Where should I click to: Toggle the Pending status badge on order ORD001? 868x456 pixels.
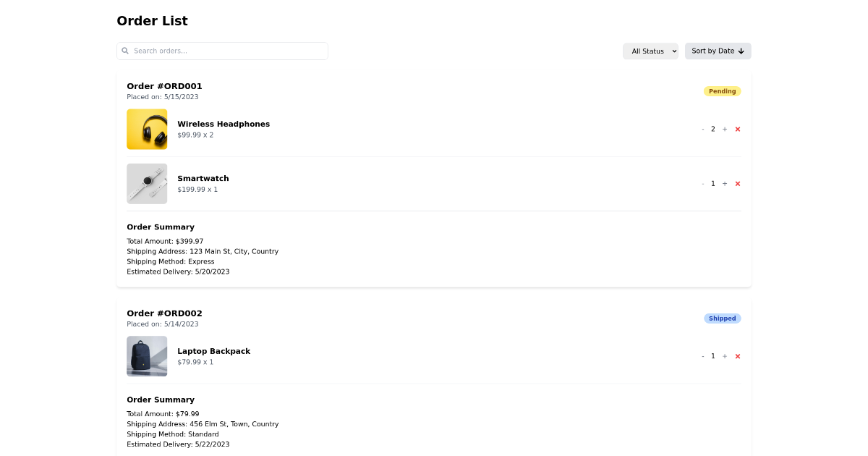722,90
